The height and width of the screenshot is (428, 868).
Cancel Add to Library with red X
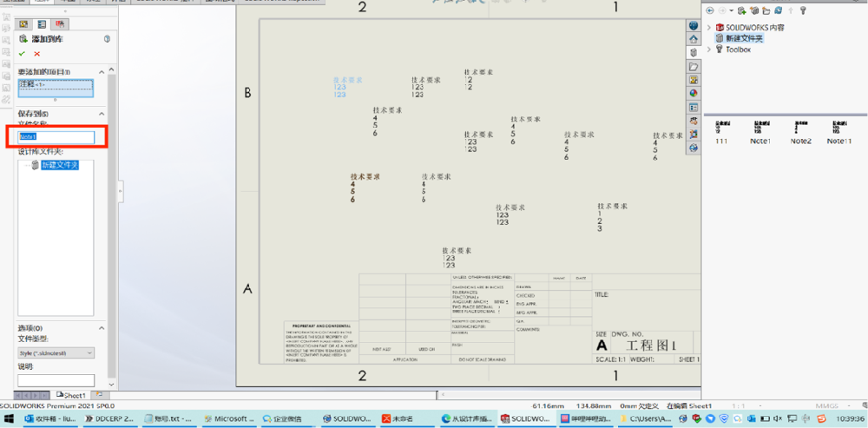[x=37, y=54]
